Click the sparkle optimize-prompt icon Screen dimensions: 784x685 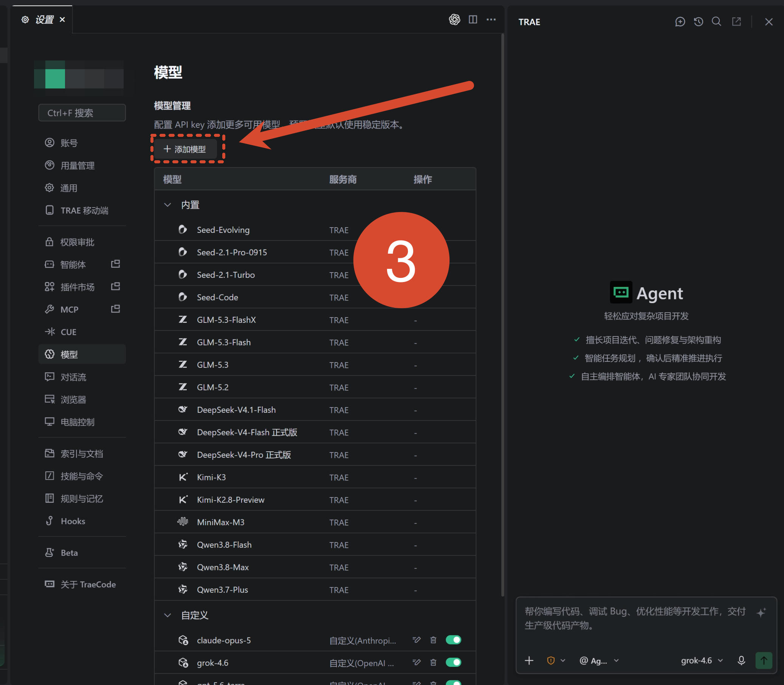[x=761, y=612]
